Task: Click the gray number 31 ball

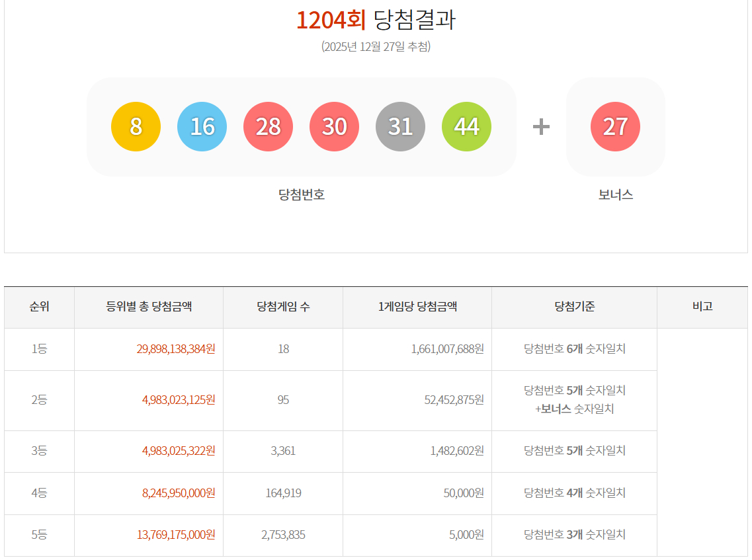Action: click(x=400, y=126)
